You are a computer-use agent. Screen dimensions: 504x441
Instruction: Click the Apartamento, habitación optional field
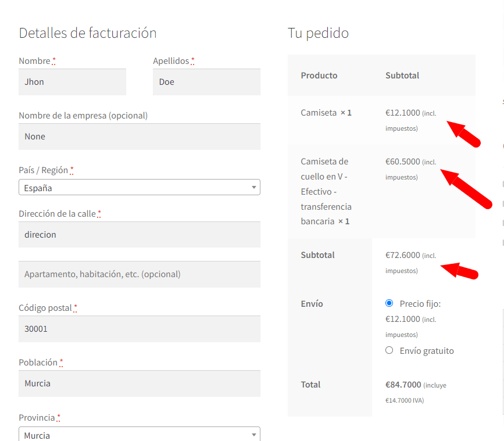[140, 274]
